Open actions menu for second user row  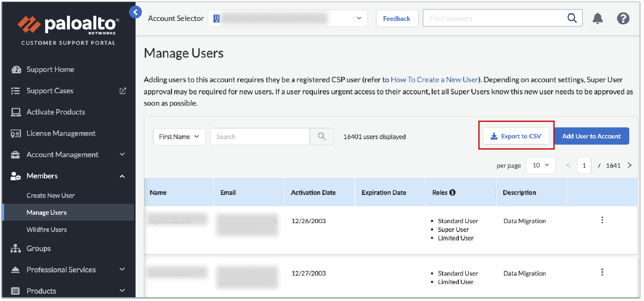(602, 272)
